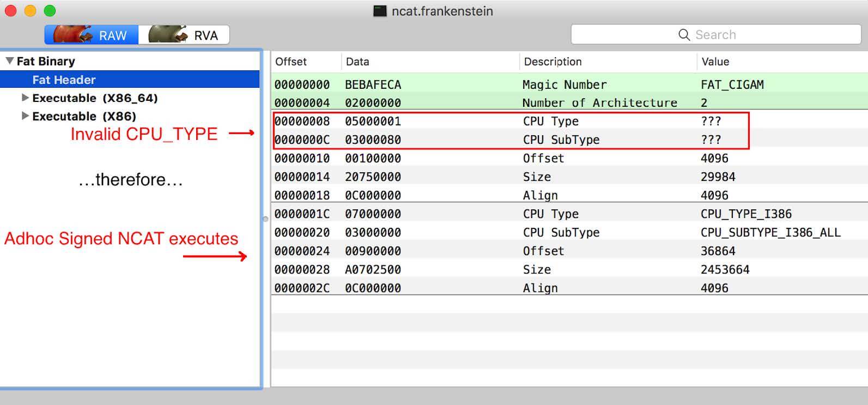Select the A0702500 data cell

pyautogui.click(x=373, y=269)
